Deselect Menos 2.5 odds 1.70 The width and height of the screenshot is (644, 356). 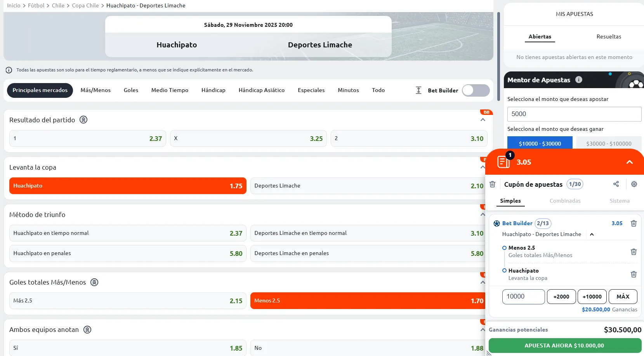pos(367,301)
